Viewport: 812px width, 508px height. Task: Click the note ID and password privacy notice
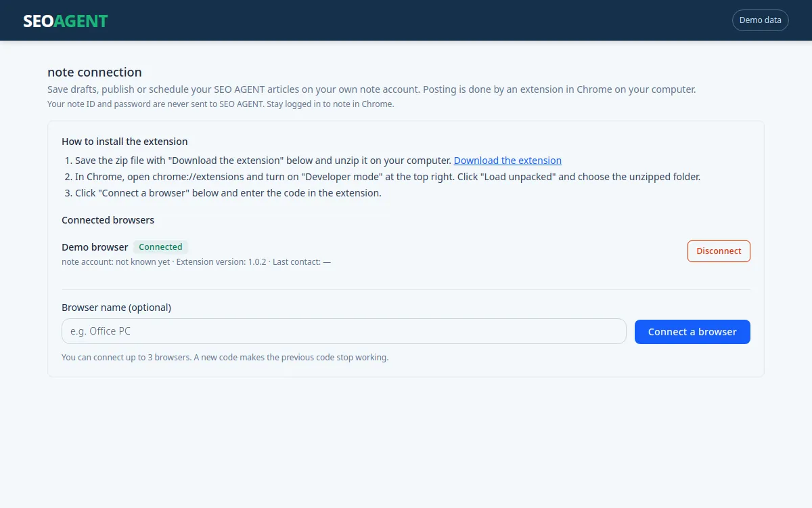point(221,104)
